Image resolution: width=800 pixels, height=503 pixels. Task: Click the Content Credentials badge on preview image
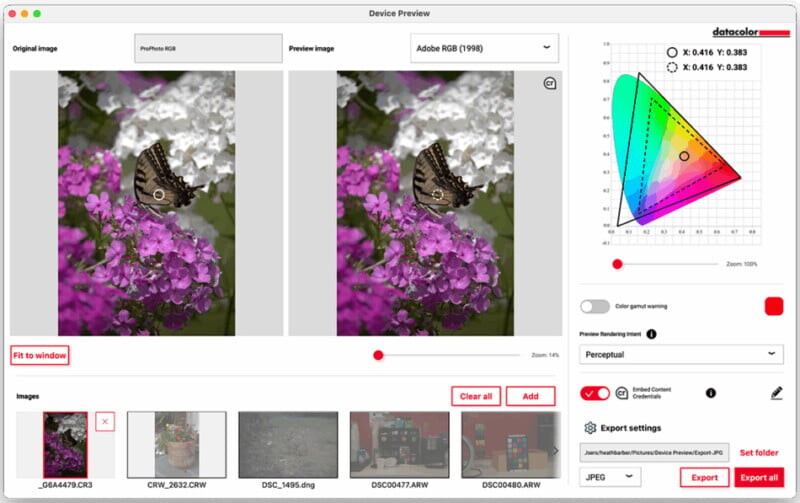pos(549,84)
